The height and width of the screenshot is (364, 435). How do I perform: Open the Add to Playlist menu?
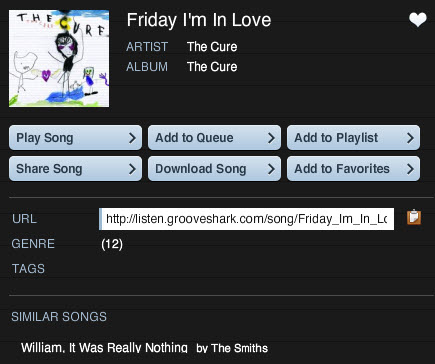tap(353, 138)
